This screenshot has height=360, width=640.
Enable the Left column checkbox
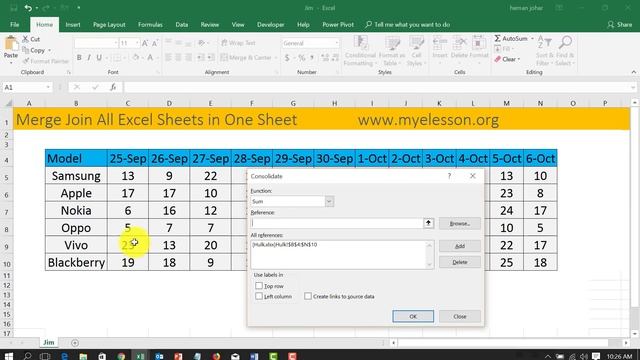(259, 296)
